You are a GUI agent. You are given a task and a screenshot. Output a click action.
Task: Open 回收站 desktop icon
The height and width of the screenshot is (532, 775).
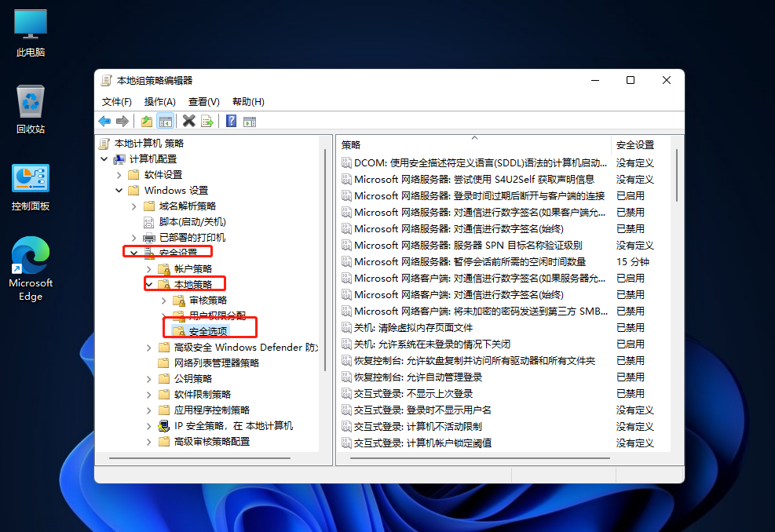coord(31,109)
